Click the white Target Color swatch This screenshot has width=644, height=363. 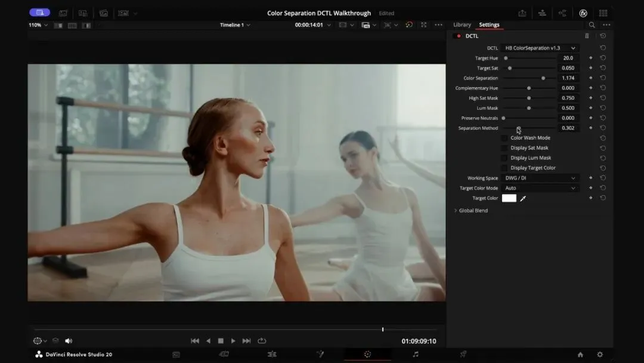pos(509,198)
